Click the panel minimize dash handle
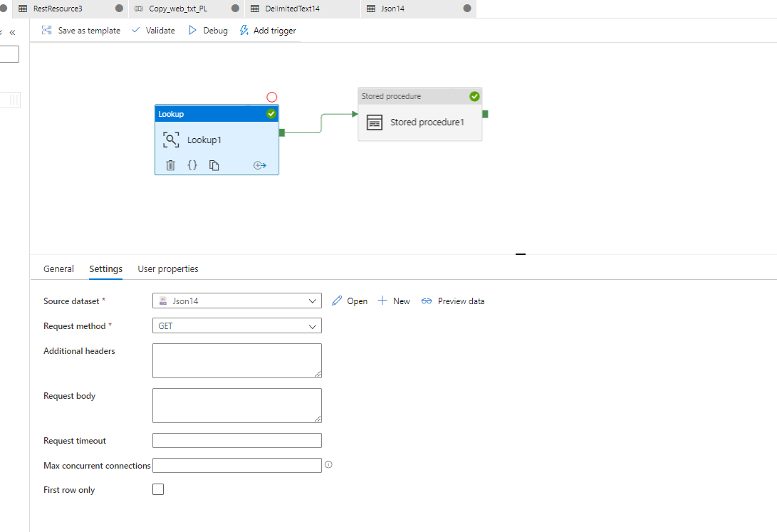 tap(521, 254)
